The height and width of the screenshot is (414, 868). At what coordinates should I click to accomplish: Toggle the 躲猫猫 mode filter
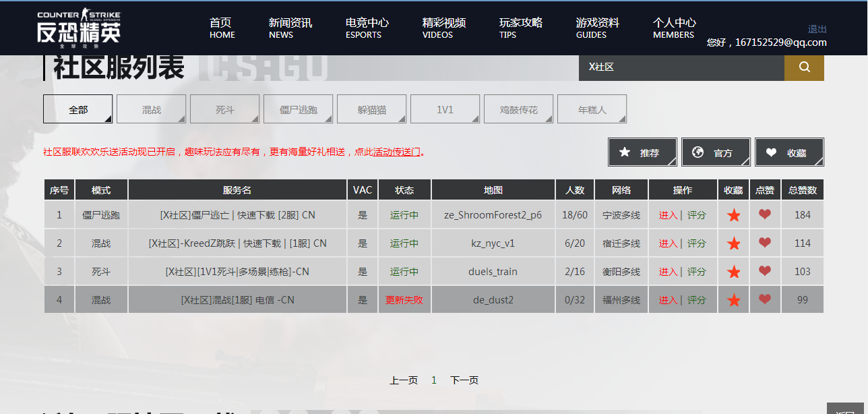click(372, 109)
